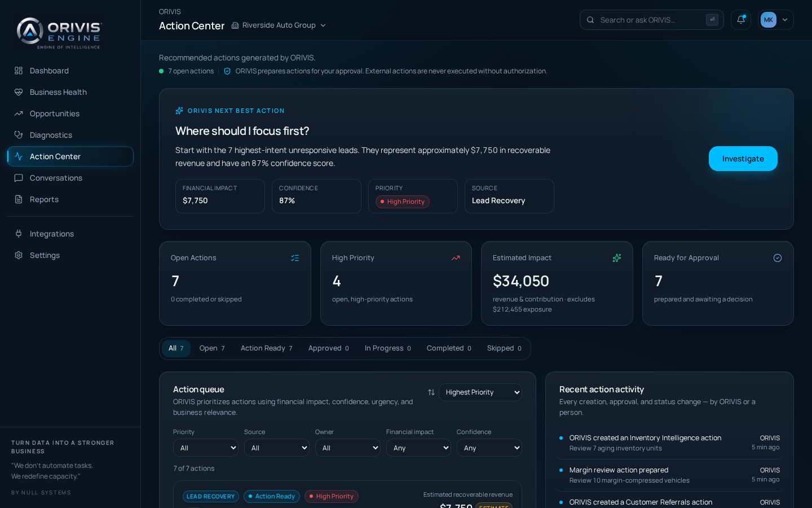Open the Priority filter dropdown
This screenshot has height=508, width=812.
point(206,448)
